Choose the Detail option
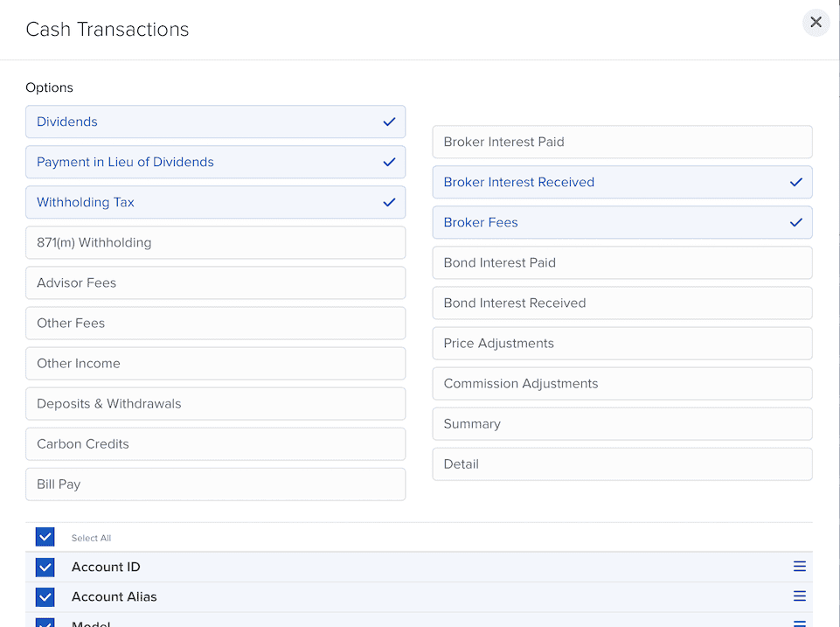The height and width of the screenshot is (627, 840). click(x=621, y=463)
